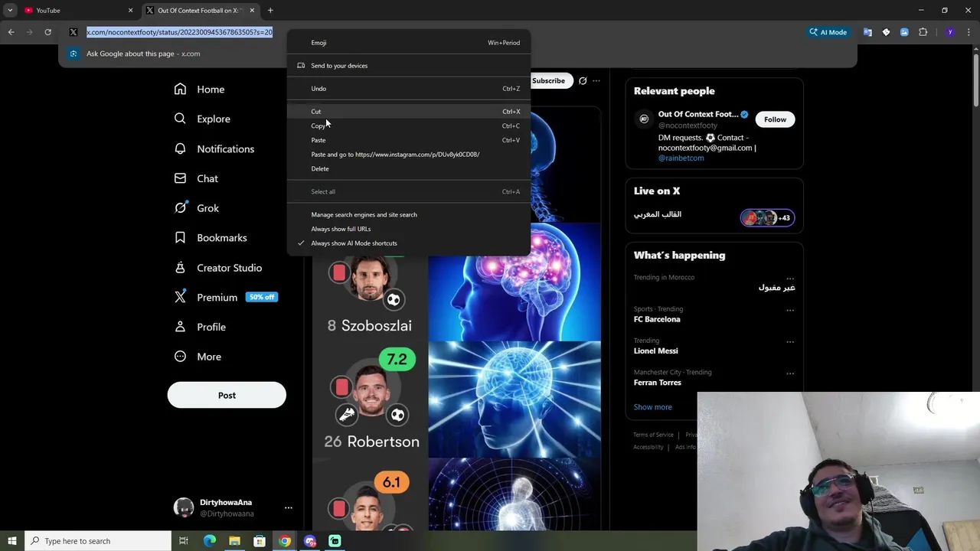Reload the page with refresh button
Image resolution: width=980 pixels, height=551 pixels.
point(47,32)
